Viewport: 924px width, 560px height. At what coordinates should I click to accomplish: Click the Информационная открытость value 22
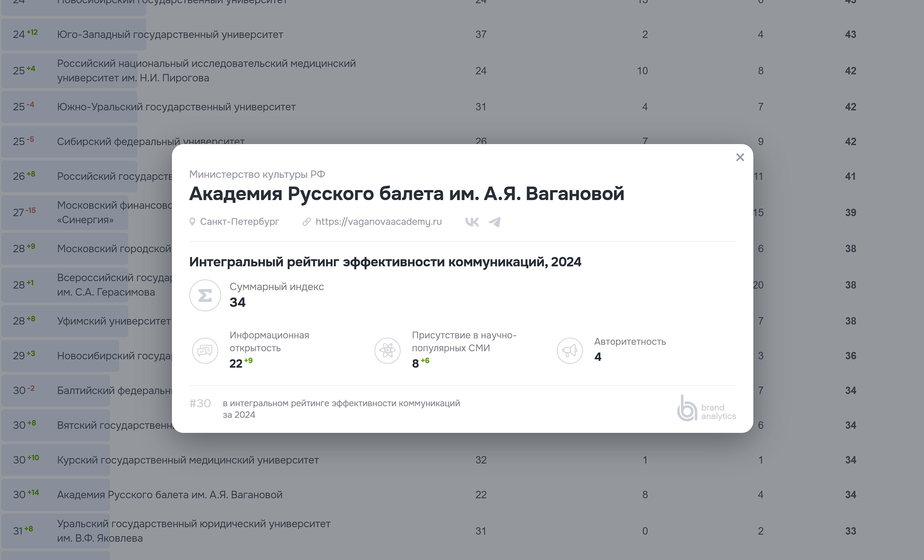pos(236,363)
